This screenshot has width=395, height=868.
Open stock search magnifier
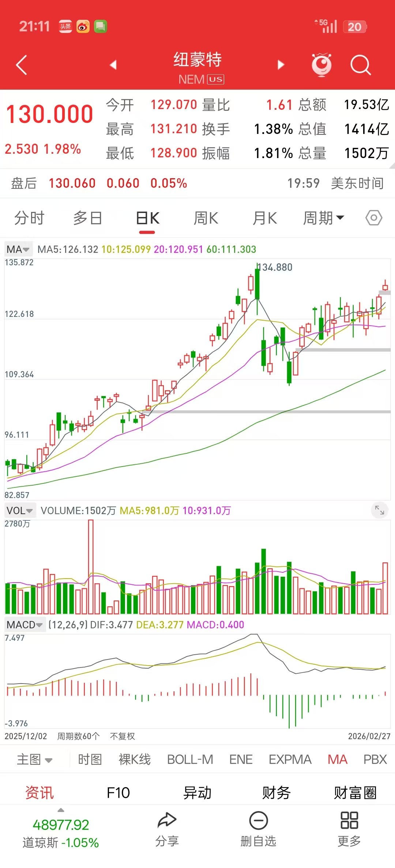(x=360, y=65)
